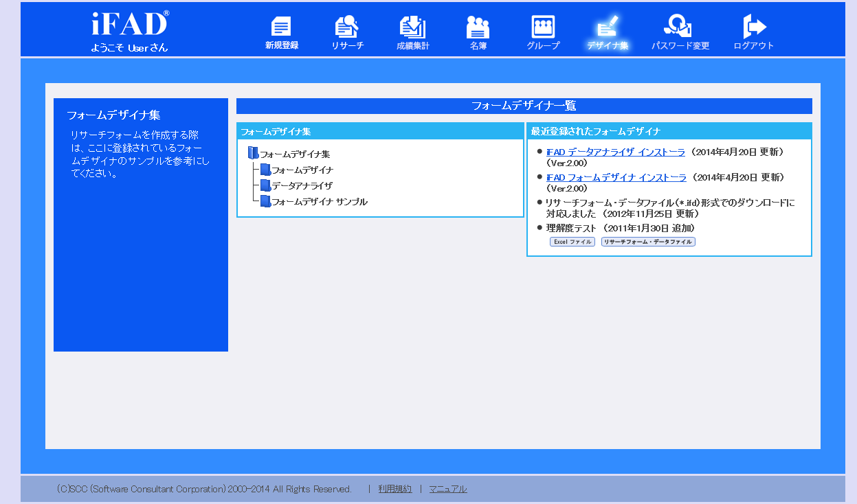857x504 pixels.
Task: Open the 利用規約 footer link
Action: [395, 489]
